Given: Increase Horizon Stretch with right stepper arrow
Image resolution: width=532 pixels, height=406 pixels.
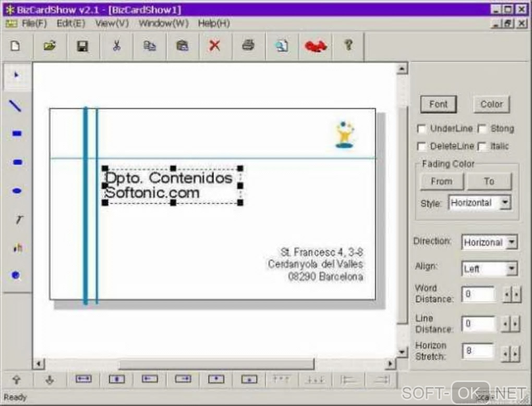Looking at the screenshot, I should 515,354.
